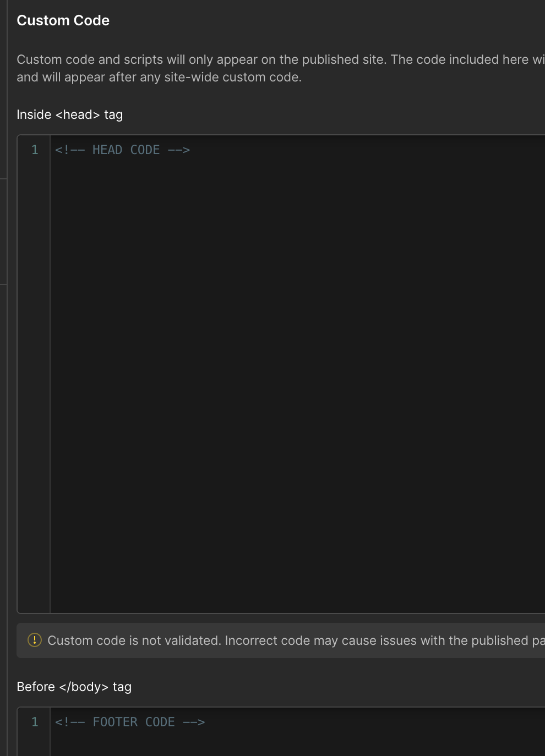Click the narrow left sidebar strip
Image resolution: width=545 pixels, height=756 pixels.
pyautogui.click(x=3, y=378)
